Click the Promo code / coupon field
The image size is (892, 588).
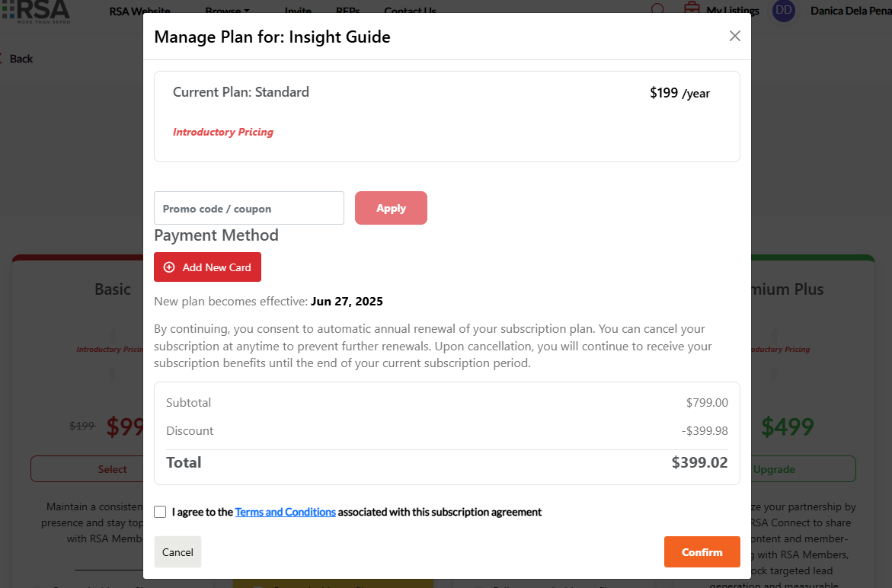pos(249,208)
